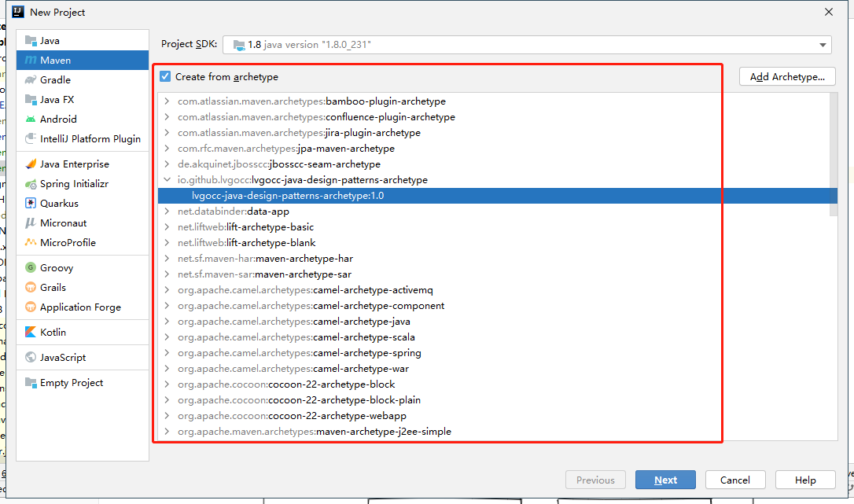Expand camel-archetype-activemq node
Image resolution: width=854 pixels, height=504 pixels.
167,290
